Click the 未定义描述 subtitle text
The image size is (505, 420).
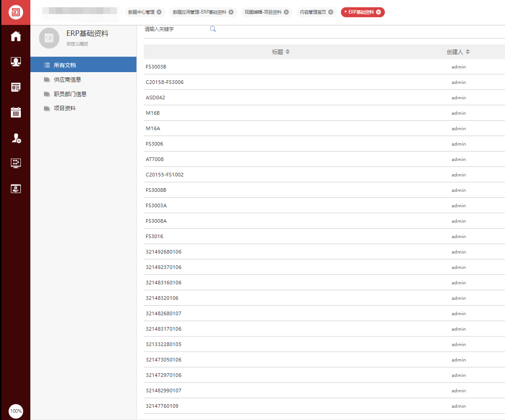click(78, 44)
